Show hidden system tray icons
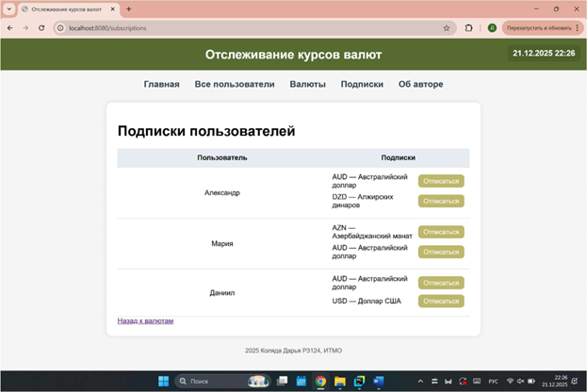Screen dimensions: 587x392 419,381
